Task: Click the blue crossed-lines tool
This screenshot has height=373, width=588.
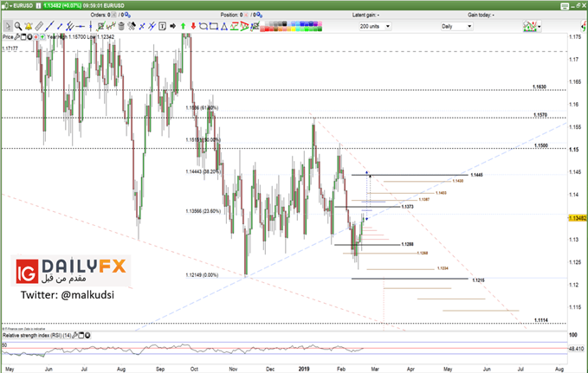Action: click(x=142, y=26)
